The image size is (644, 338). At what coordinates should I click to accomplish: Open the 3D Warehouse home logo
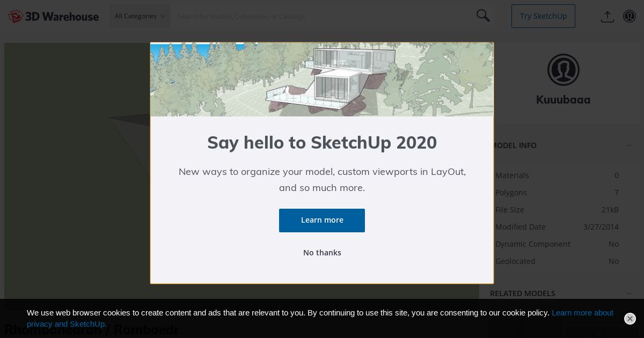53,16
